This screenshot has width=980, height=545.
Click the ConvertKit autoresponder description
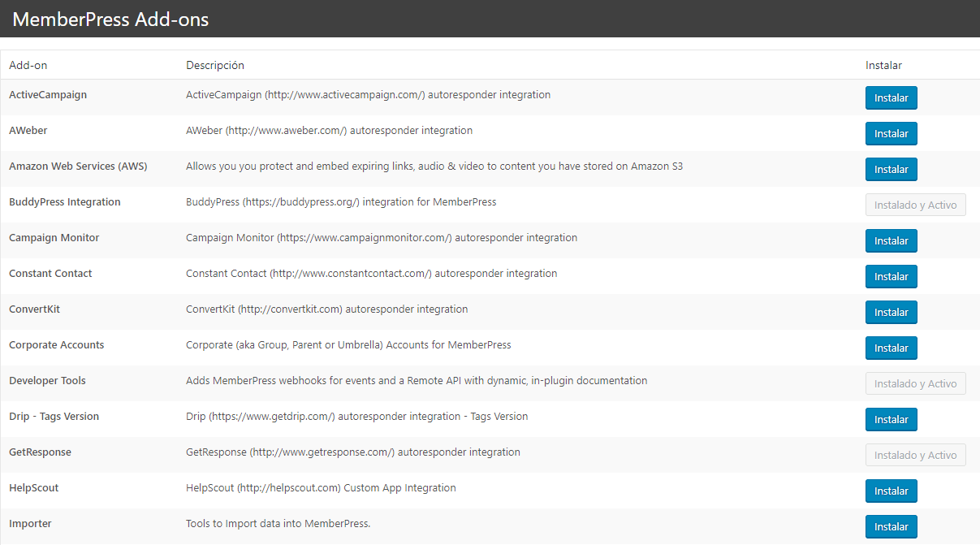[326, 309]
